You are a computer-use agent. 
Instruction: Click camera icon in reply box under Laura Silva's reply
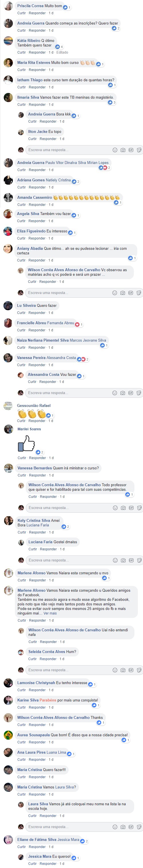[123, 827]
